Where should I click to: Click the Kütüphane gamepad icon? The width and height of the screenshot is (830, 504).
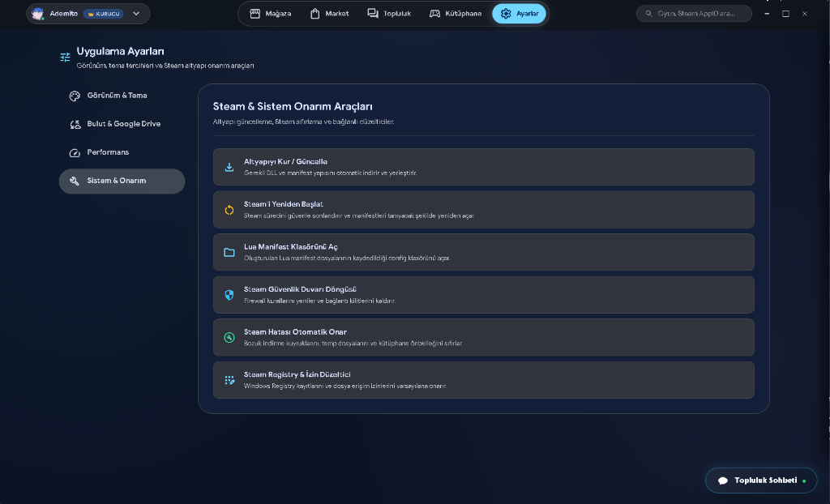pos(434,14)
